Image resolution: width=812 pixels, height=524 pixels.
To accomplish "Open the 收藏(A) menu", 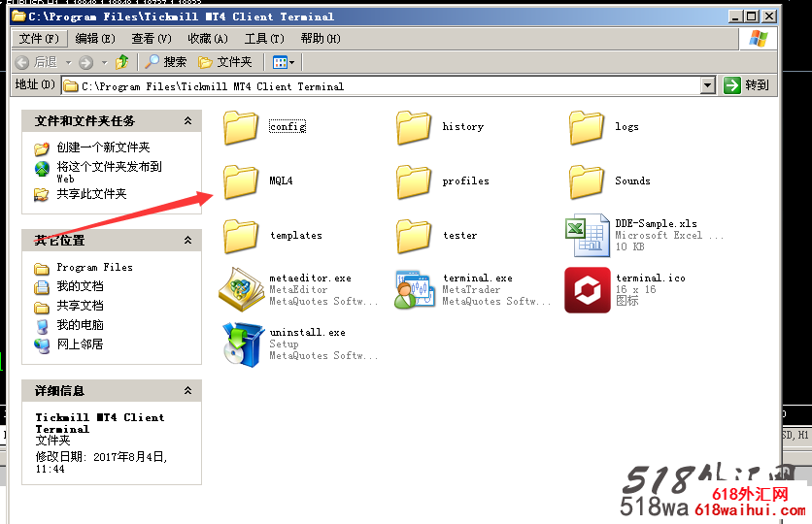I will click(208, 39).
